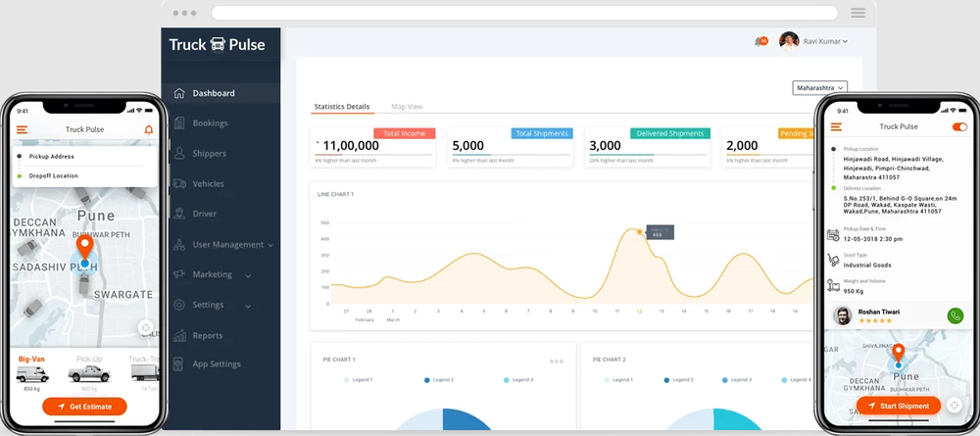Image resolution: width=980 pixels, height=436 pixels.
Task: Tap the Big-Van vehicle image on left phone
Action: (32, 374)
